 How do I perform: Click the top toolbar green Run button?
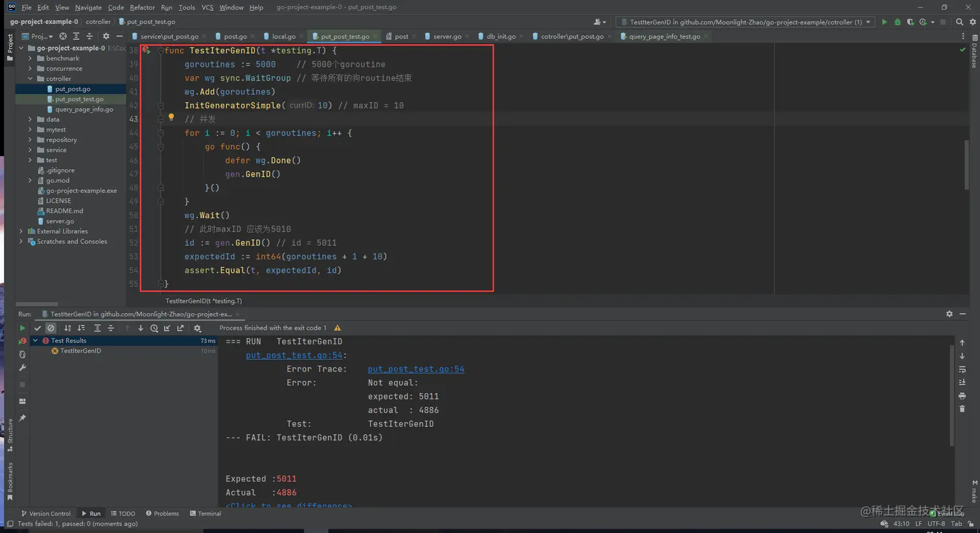coord(884,22)
